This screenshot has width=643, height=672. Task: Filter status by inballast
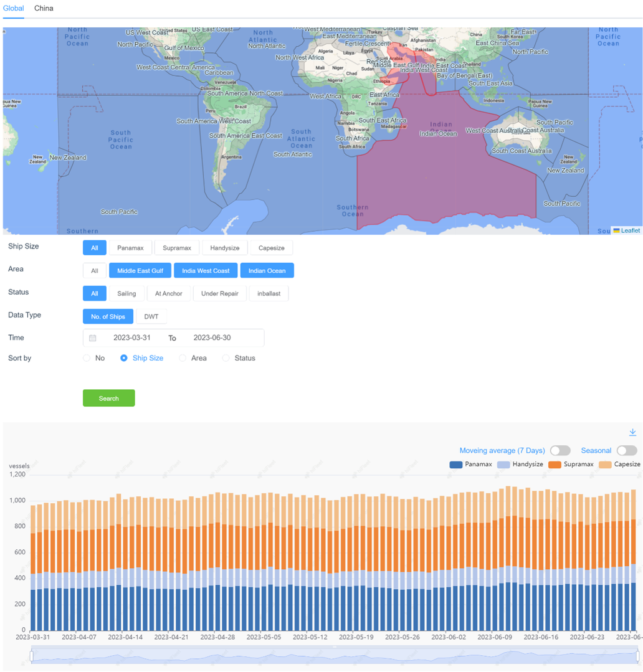point(269,293)
